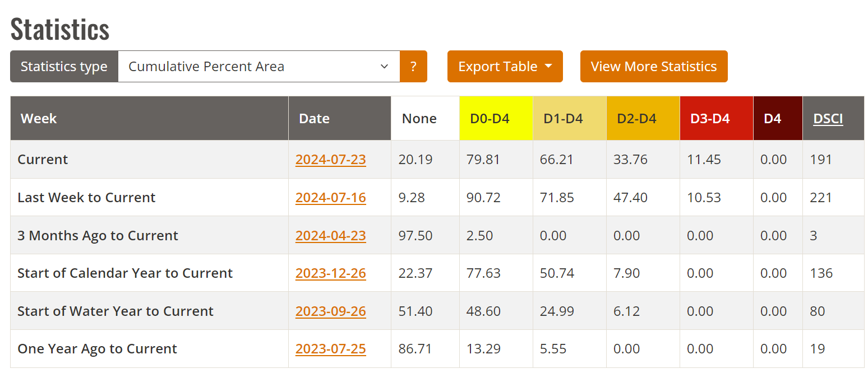The height and width of the screenshot is (373, 868).
Task: Open the 2024-04-23 date link
Action: [331, 235]
